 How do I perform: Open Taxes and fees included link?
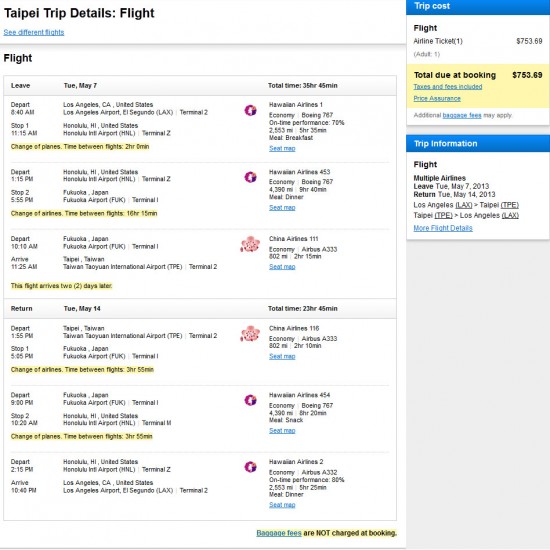(x=448, y=87)
